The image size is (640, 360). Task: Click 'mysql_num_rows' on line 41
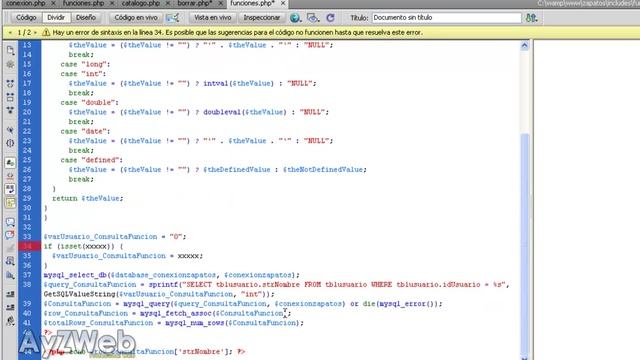(194, 323)
